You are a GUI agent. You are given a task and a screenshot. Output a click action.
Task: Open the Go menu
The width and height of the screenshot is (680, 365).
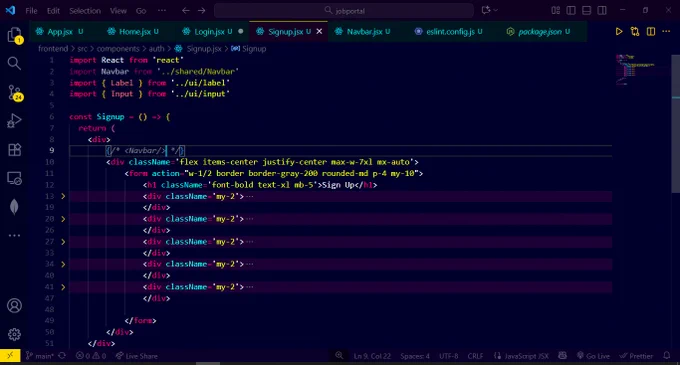tap(141, 11)
